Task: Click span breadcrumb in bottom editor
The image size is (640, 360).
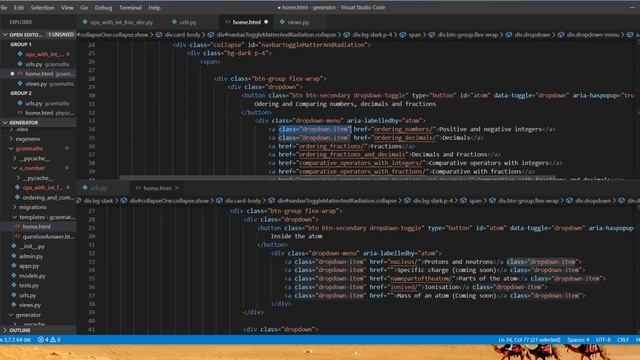Action: click(475, 201)
